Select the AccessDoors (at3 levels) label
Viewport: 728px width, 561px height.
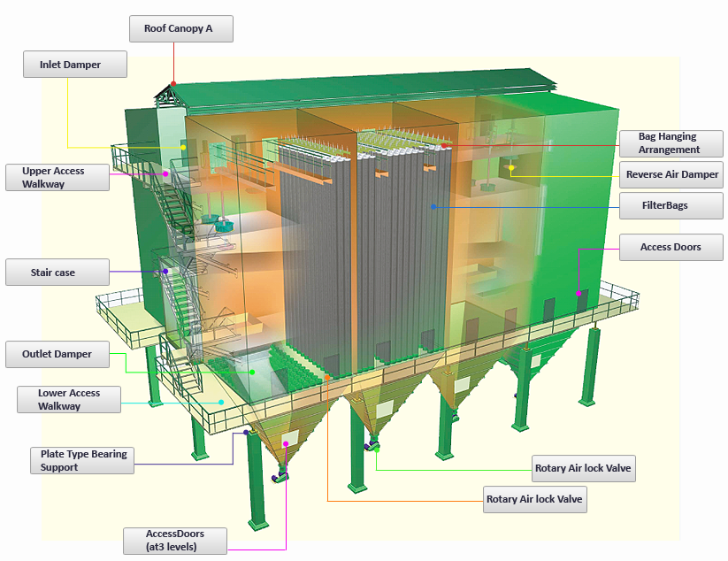click(x=174, y=541)
